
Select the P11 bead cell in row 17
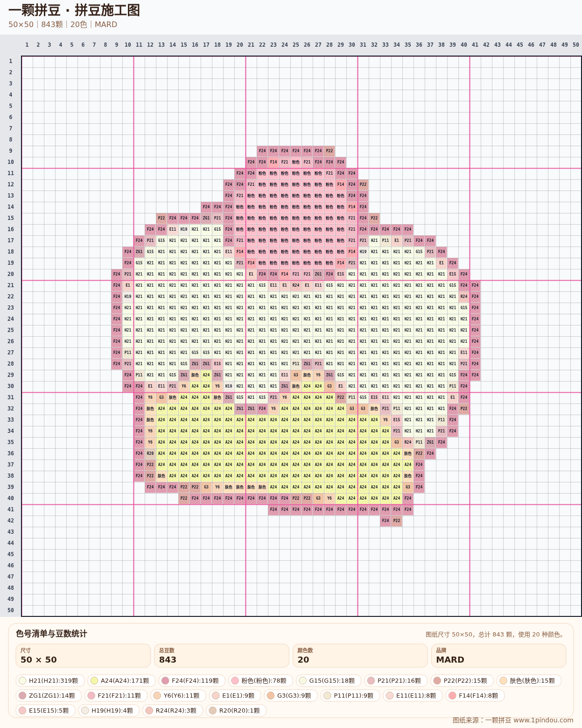[x=386, y=240]
